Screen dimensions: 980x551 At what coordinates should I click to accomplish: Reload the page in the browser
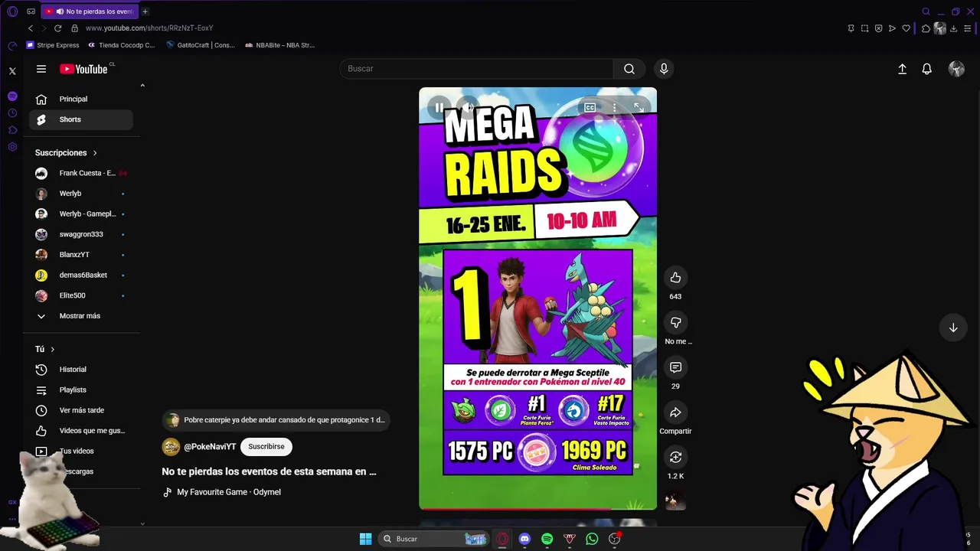point(57,28)
